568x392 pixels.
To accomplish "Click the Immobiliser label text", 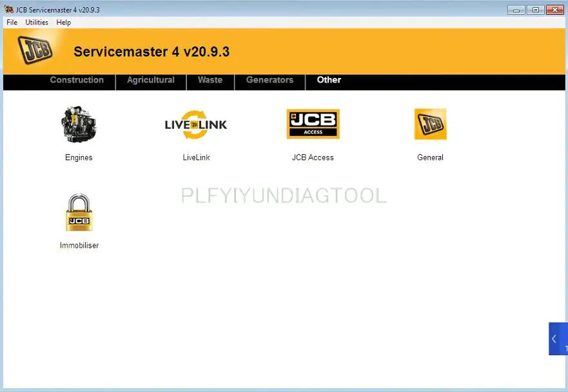I will [79, 245].
